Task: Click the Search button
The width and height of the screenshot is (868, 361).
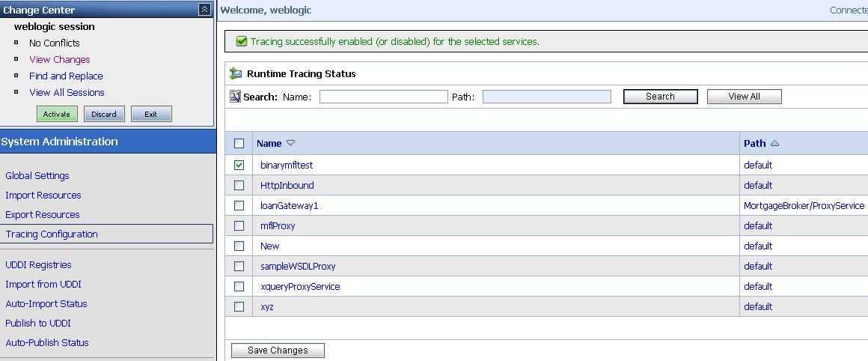Action: [661, 97]
